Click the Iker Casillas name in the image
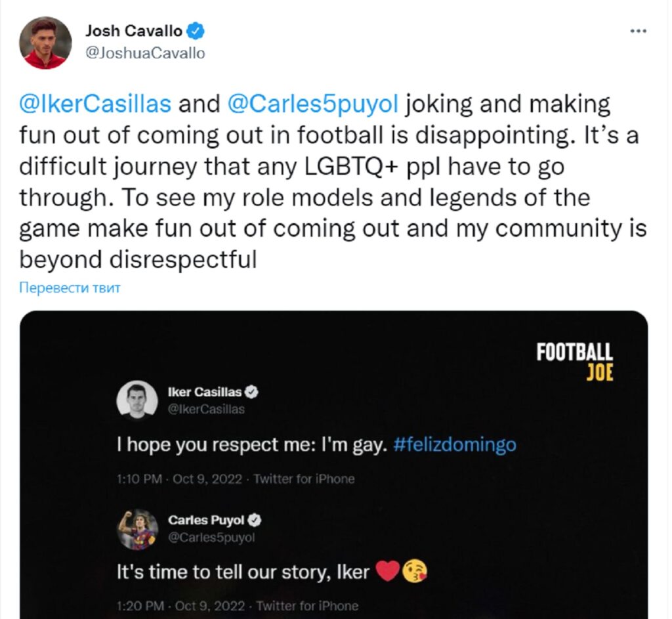 click(205, 393)
